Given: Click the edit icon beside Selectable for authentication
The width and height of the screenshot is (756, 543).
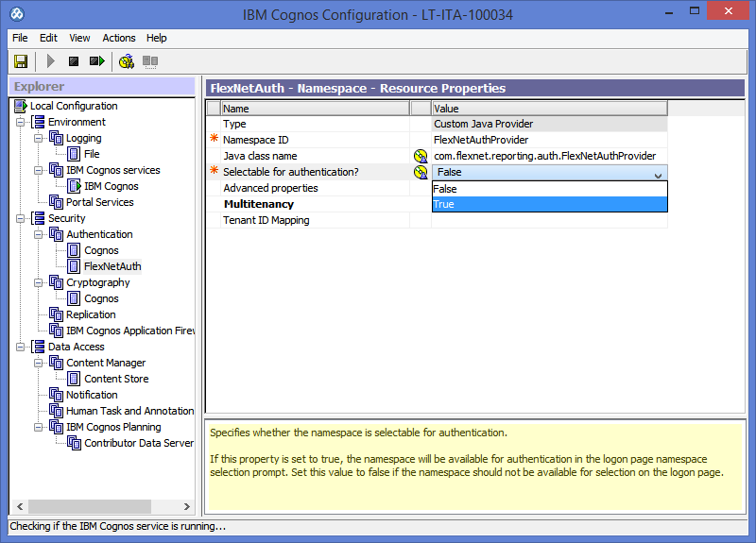Looking at the screenshot, I should point(421,172).
